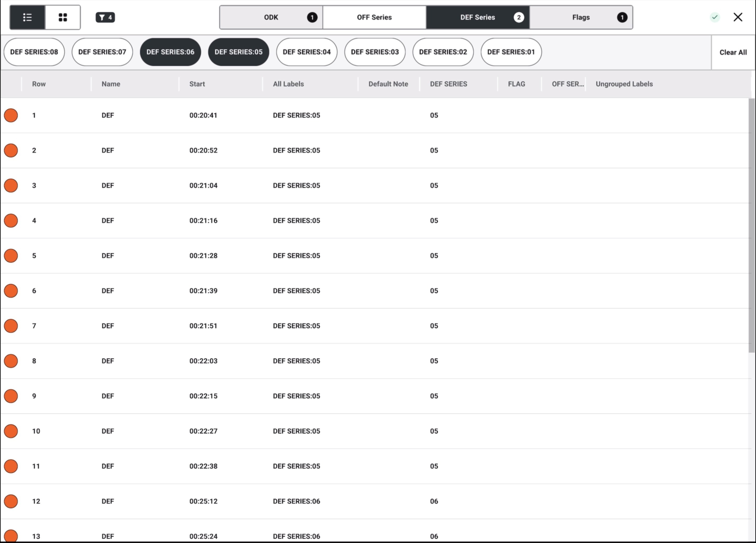Viewport: 756px width, 543px height.
Task: Enable the DEF SERIES:03 filter chip
Action: (375, 52)
